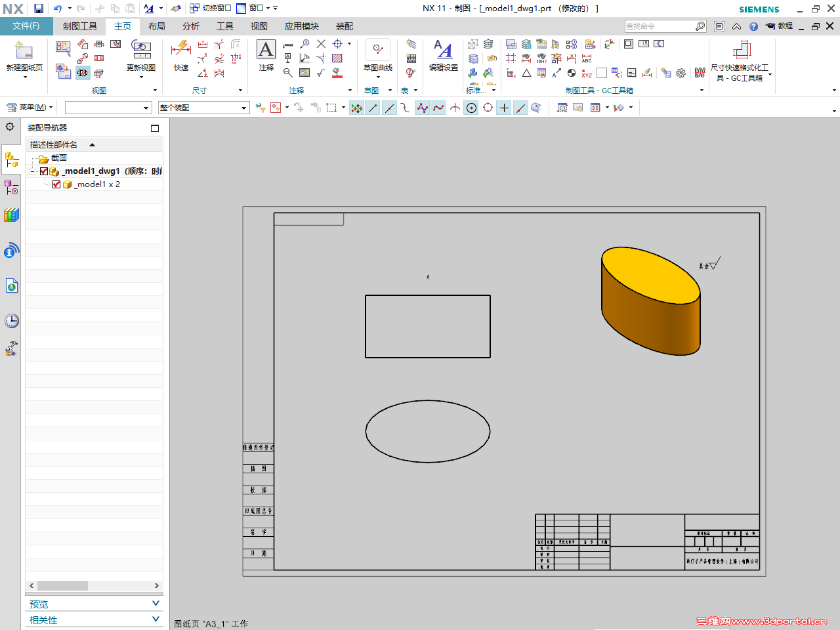This screenshot has width=840, height=630.
Task: Click the 更新视图 update views icon
Action: coord(141,50)
